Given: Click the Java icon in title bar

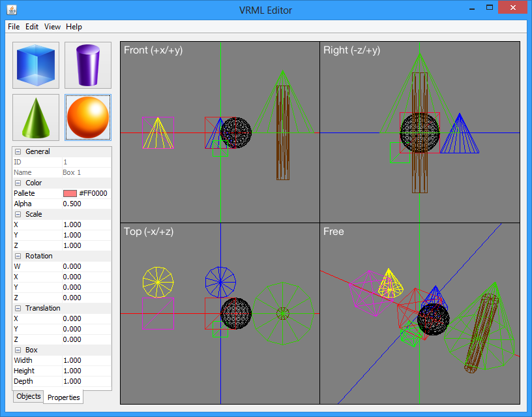Looking at the screenshot, I should 11,10.
